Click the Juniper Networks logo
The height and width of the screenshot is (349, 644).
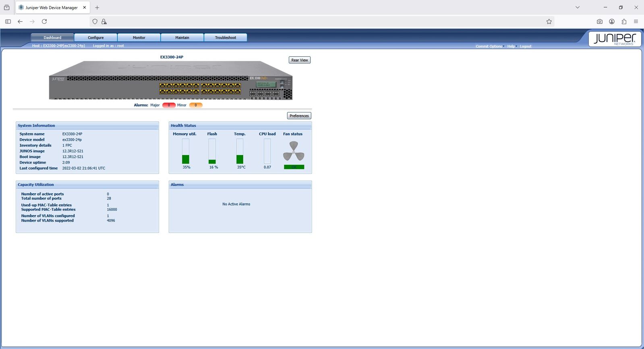[x=615, y=39]
